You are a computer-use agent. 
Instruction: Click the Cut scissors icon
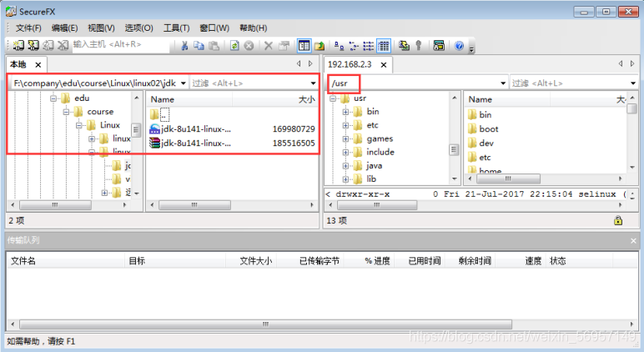click(184, 46)
